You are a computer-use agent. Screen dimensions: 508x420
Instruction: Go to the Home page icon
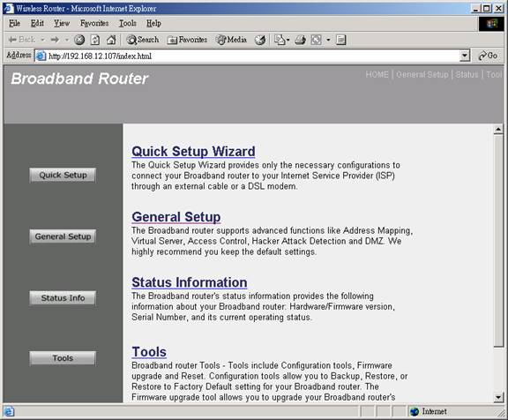click(x=111, y=40)
